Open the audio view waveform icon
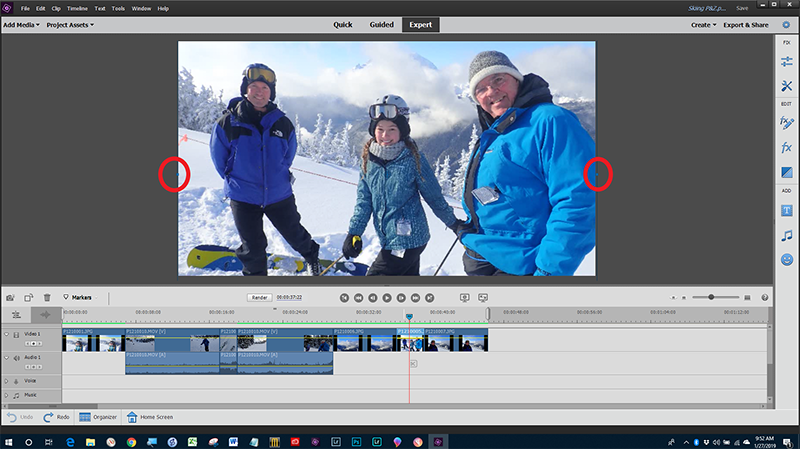Viewport: 800px width, 449px height. 45,315
